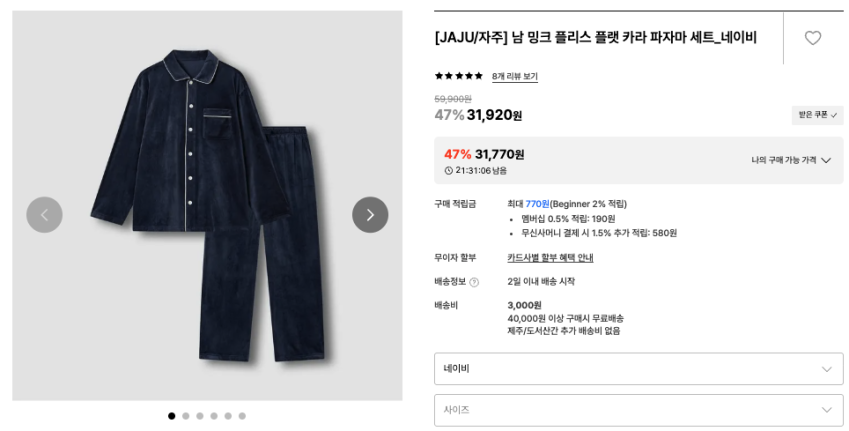Click the countdown clock icon
This screenshot has height=431, width=849.
449,171
